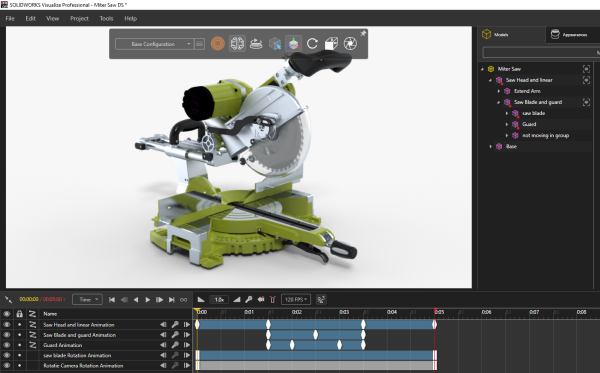Hide the Rotate Camera Rotation Animation track
This screenshot has width=600, height=373.
click(x=7, y=366)
